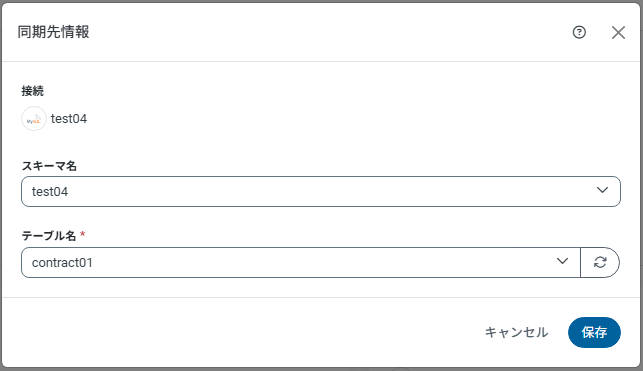Save settings with the 保存 button

(594, 332)
